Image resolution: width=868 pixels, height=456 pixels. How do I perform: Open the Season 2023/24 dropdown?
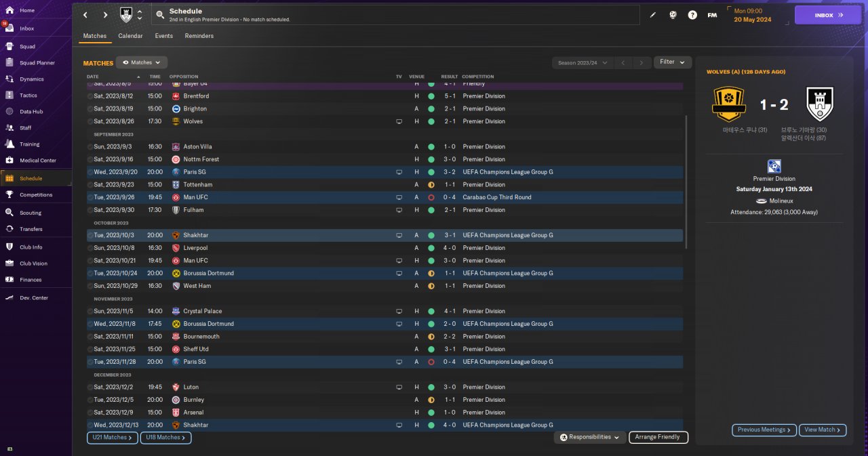tap(583, 62)
